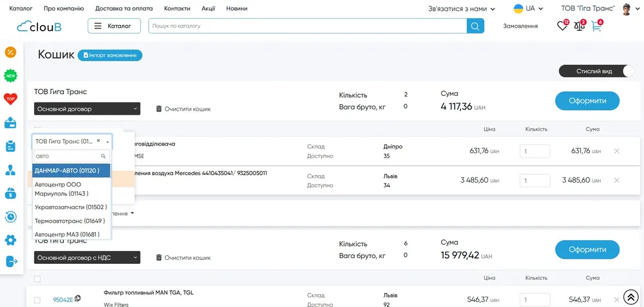Select Автоцентр ООО Мариуполь (01143) option
Viewport: 644px width, 307px height.
point(71,189)
